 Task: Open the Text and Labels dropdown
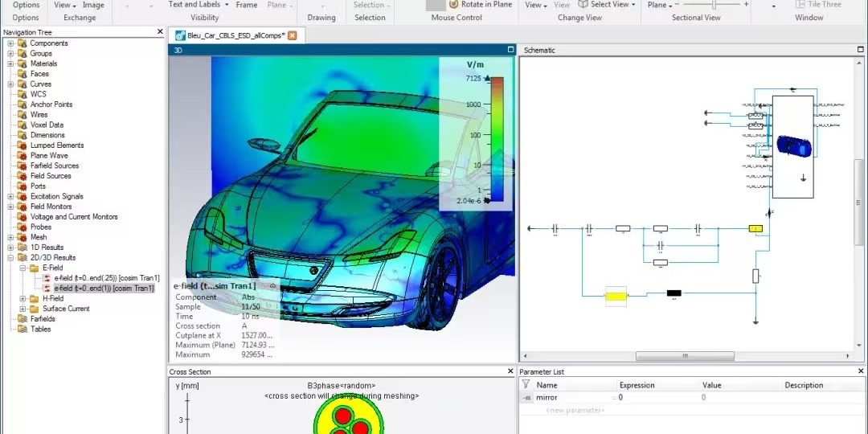point(227,5)
